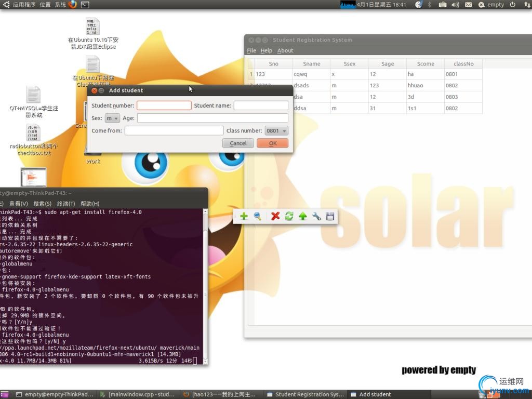The width and height of the screenshot is (532, 399).
Task: Open the volume control in top panel
Action: pyautogui.click(x=455, y=4)
